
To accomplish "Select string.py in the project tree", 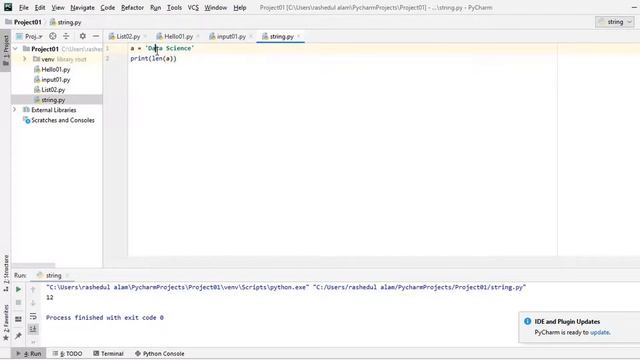I will click(53, 100).
